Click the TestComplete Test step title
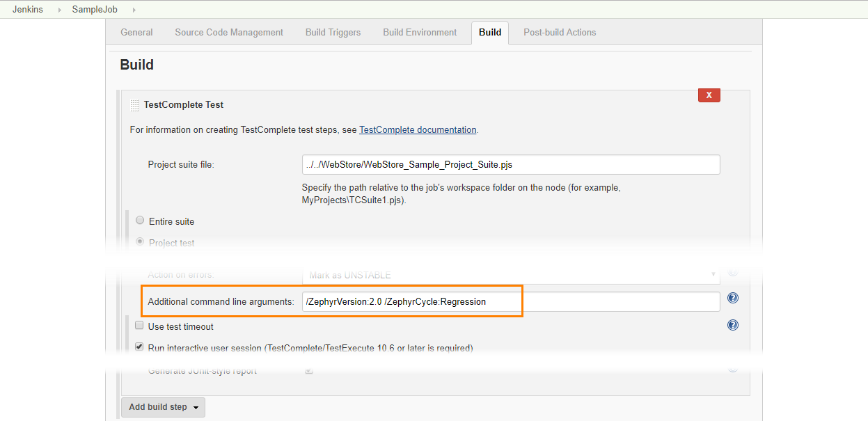 tap(184, 104)
